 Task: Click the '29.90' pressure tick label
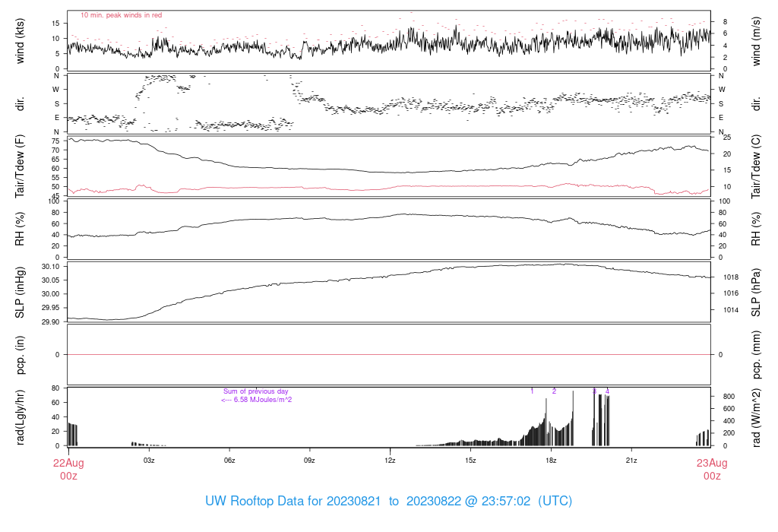coord(50,321)
